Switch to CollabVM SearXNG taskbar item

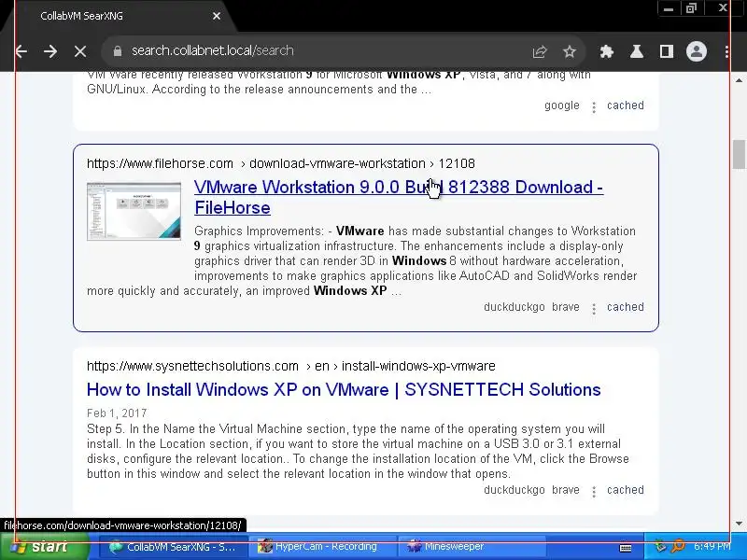tap(174, 547)
